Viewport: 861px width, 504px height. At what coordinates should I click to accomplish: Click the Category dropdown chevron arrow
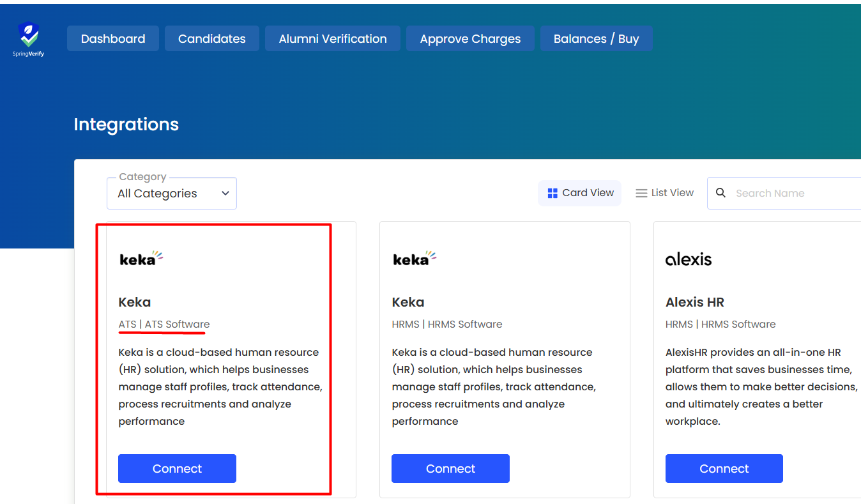(225, 194)
